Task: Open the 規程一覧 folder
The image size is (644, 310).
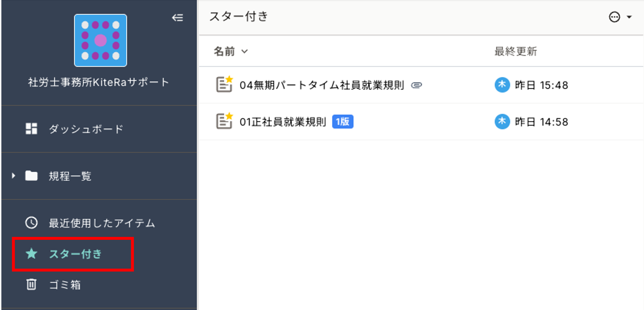Action: 70,176
